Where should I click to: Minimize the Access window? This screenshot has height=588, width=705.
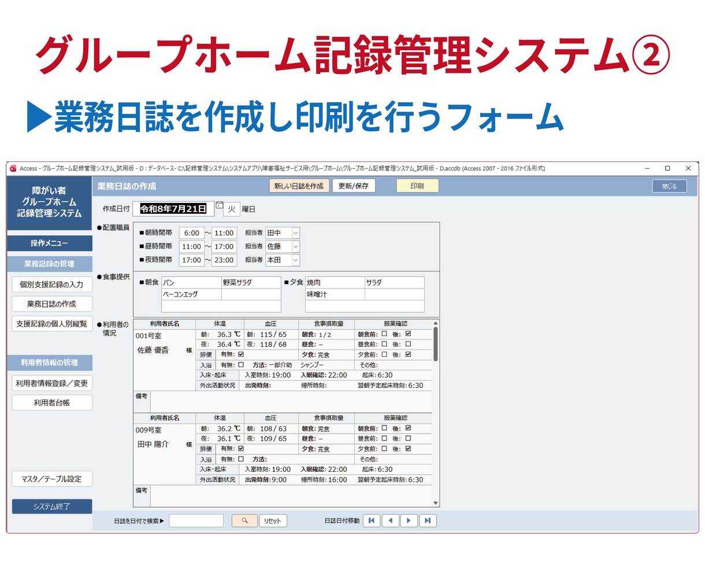coord(647,168)
